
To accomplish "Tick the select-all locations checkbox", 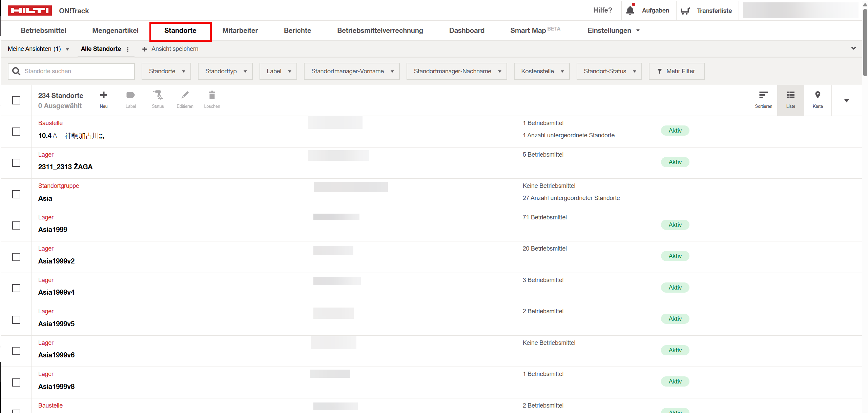I will (x=16, y=100).
